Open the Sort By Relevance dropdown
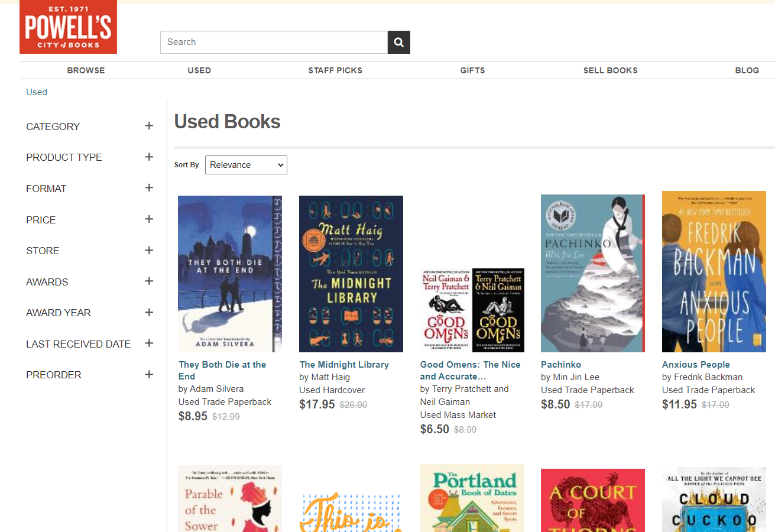 (245, 164)
